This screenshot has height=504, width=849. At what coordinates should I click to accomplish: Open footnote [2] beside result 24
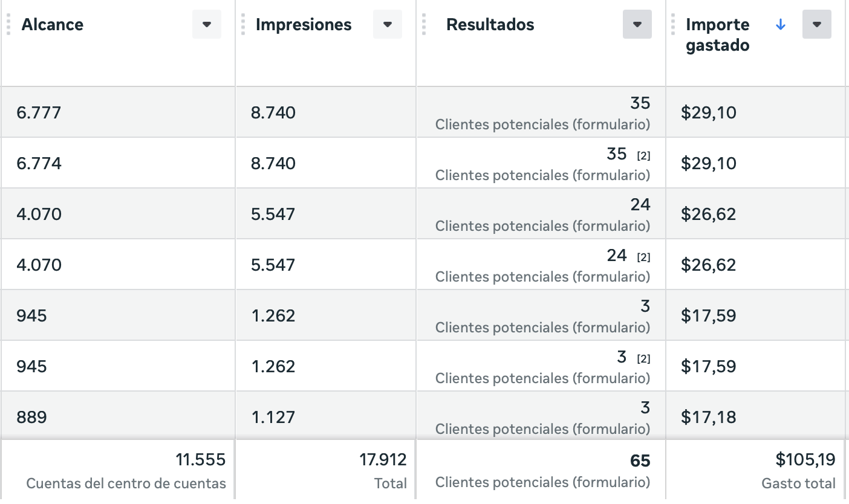point(643,257)
